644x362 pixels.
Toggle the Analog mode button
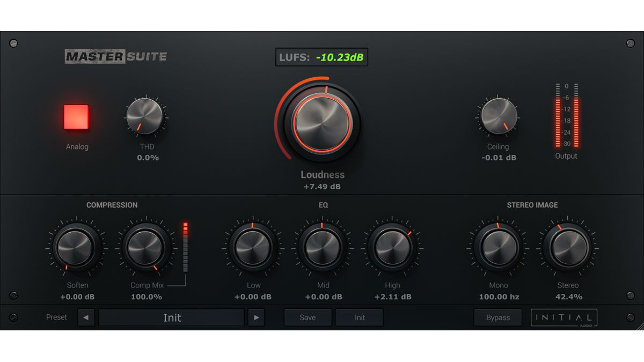tap(77, 117)
